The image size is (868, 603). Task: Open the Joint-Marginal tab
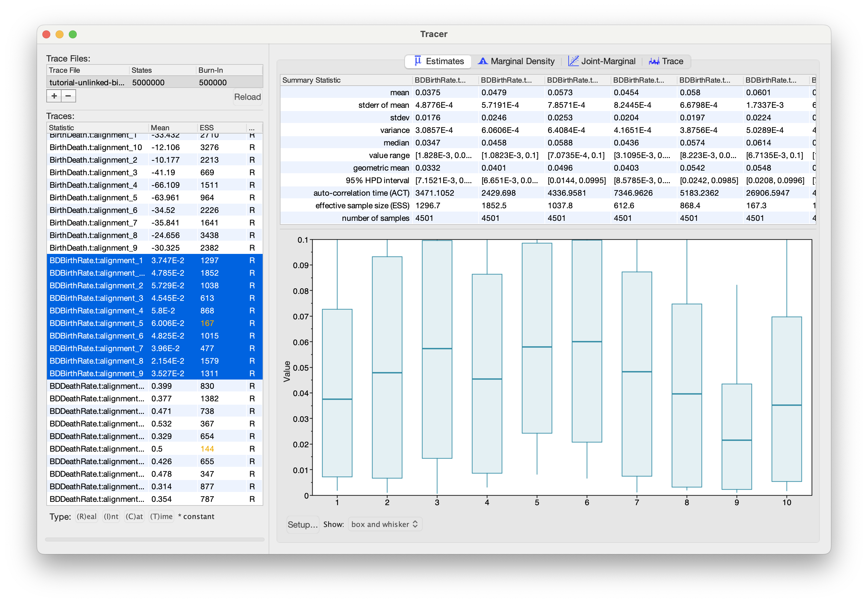coord(602,61)
